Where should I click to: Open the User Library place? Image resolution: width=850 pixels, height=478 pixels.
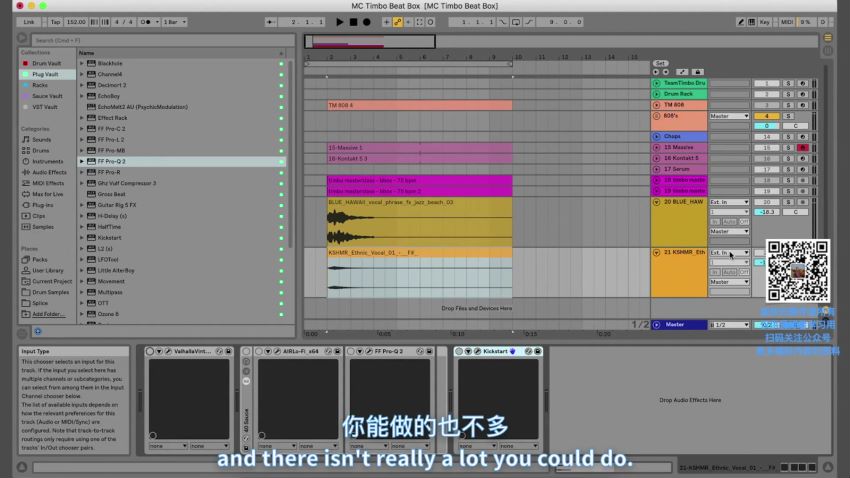(47, 270)
